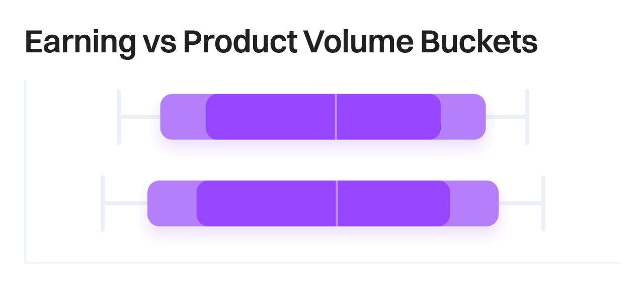Select lower box's dark segment right of the median
Image resolution: width=644 pixels, height=288 pixels.
(x=393, y=203)
